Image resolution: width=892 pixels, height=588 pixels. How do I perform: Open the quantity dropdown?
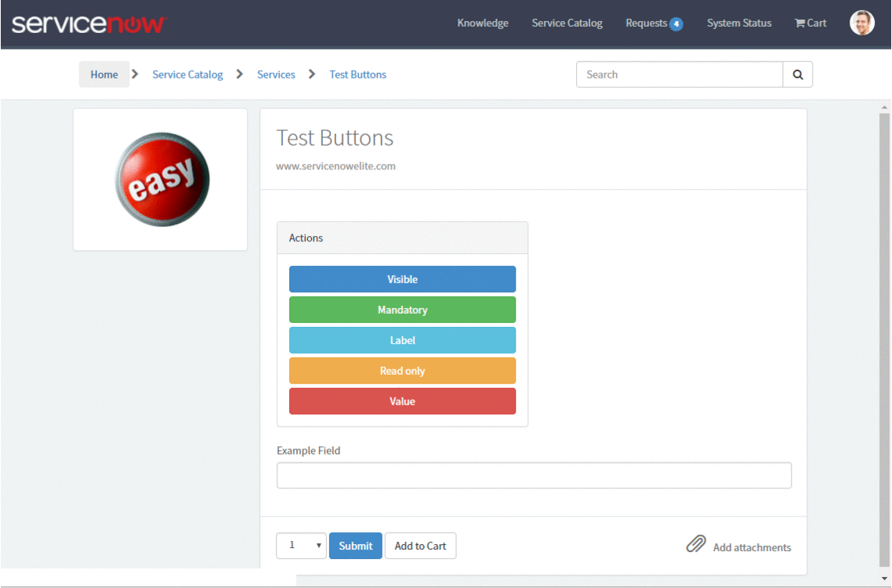pyautogui.click(x=301, y=546)
